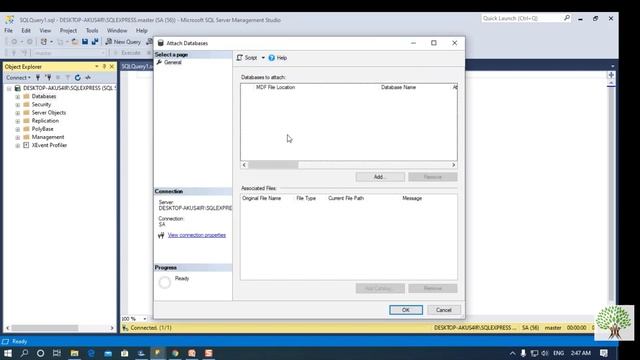640x360 pixels.
Task: Click the Save All icon in SSMS toolbar
Action: coord(95,42)
